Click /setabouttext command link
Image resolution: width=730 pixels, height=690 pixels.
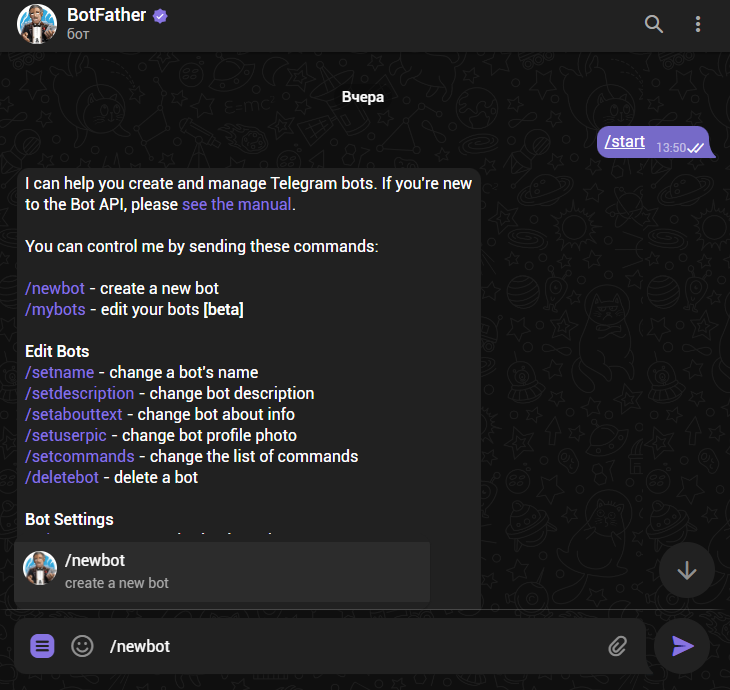pyautogui.click(x=73, y=414)
